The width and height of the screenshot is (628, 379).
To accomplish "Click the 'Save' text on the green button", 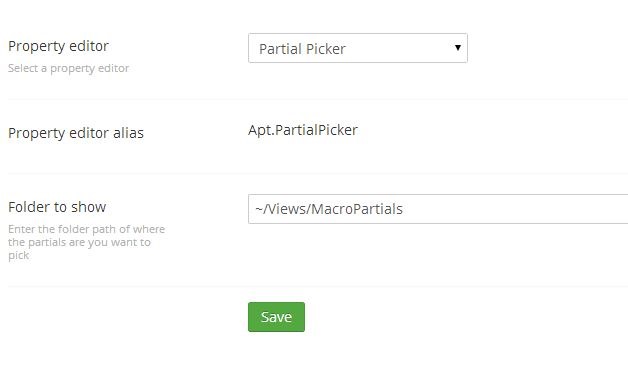I will [x=276, y=317].
